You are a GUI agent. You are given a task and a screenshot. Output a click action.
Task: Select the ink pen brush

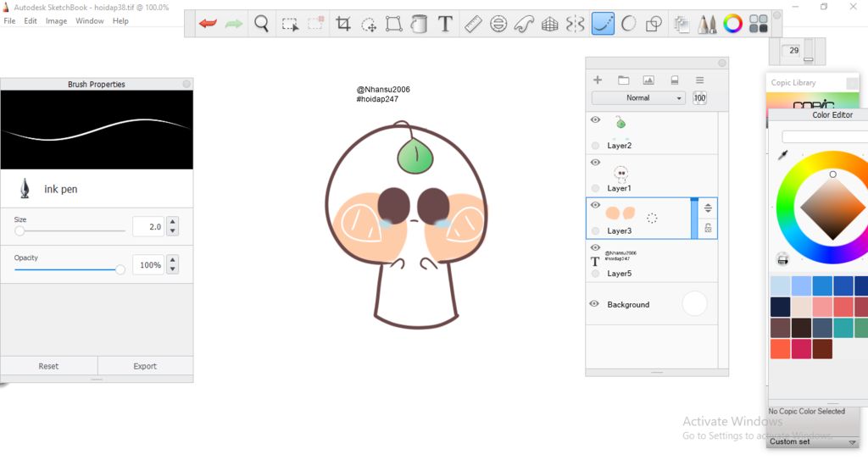[x=97, y=189]
